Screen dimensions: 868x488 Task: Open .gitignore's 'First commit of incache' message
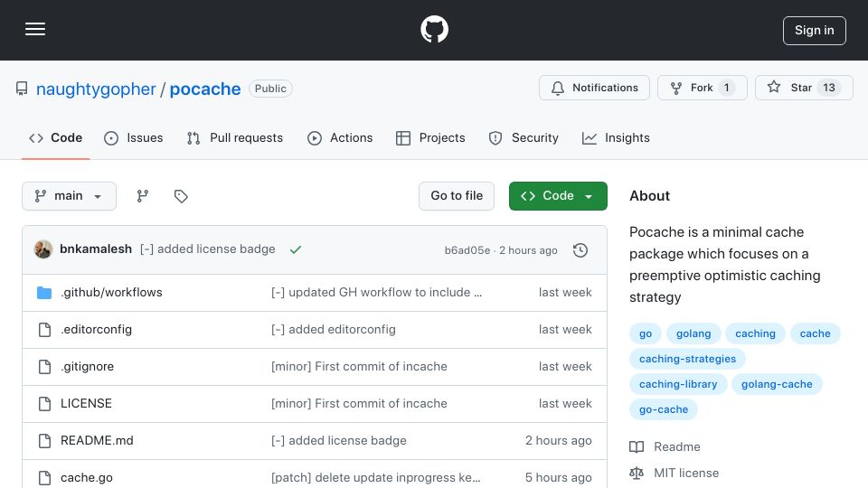pos(359,366)
